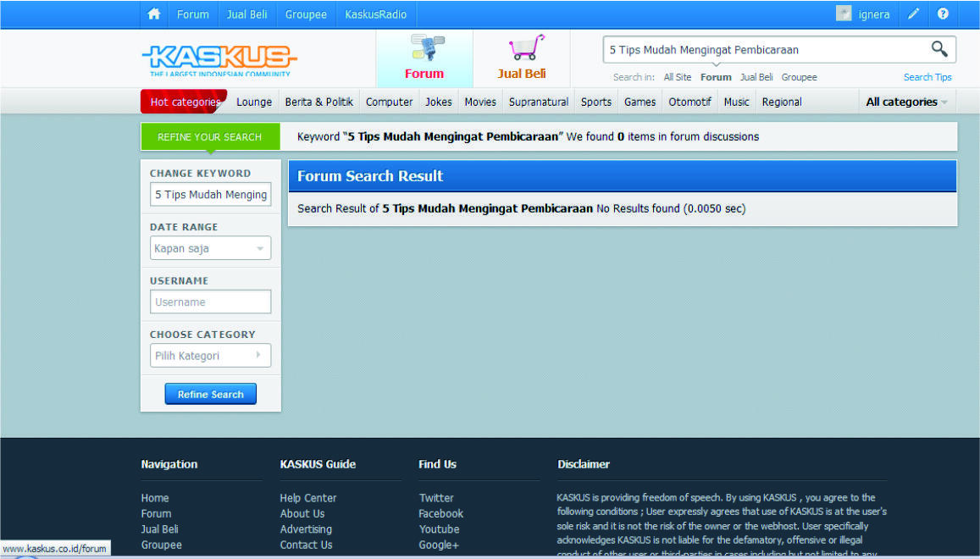Open the Movies category
The height and width of the screenshot is (559, 980).
(480, 102)
